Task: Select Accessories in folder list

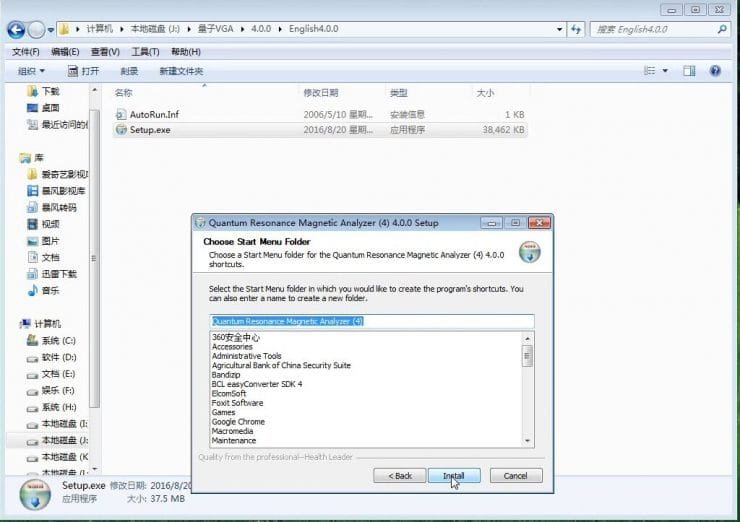Action: 232,346
